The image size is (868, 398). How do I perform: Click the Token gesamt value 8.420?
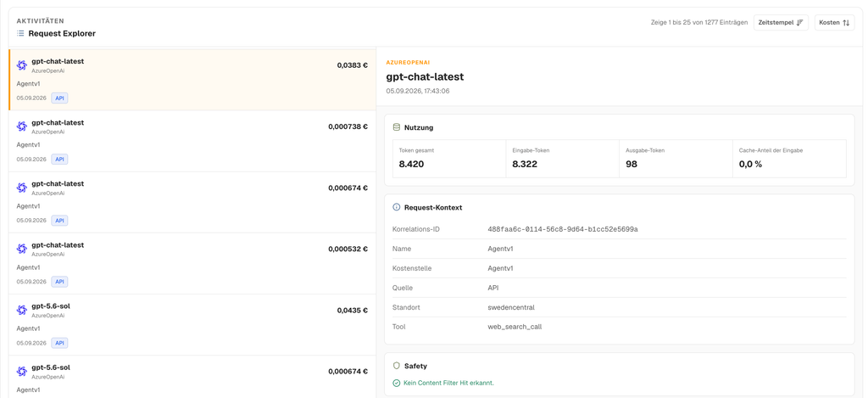[x=411, y=164]
